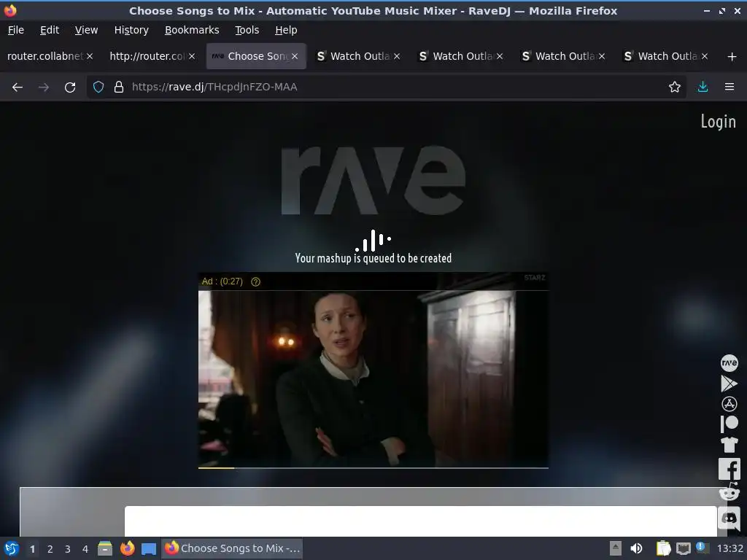
Task: Launch Firefox from the taskbar launcher
Action: pyautogui.click(x=127, y=549)
